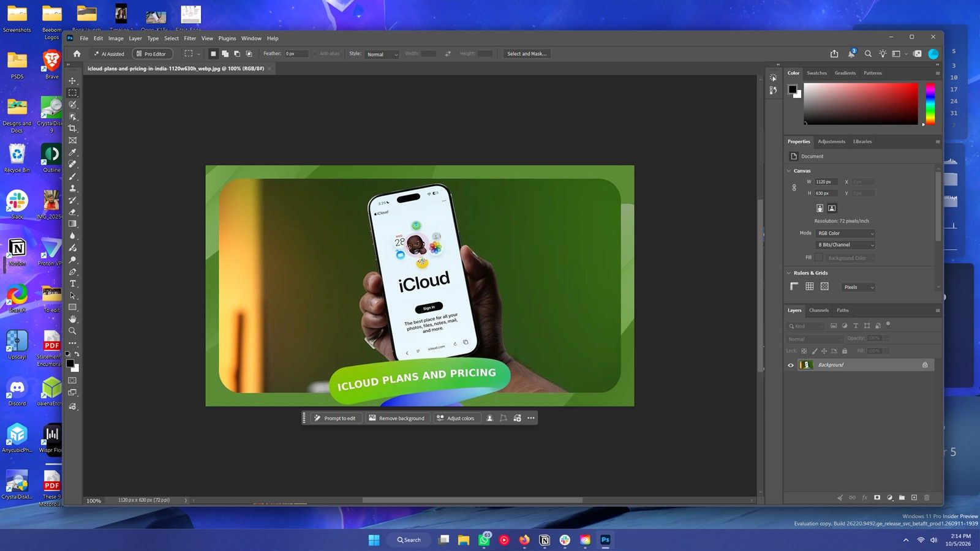Image resolution: width=980 pixels, height=551 pixels.
Task: Delete layer using the trash icon
Action: coord(927,498)
